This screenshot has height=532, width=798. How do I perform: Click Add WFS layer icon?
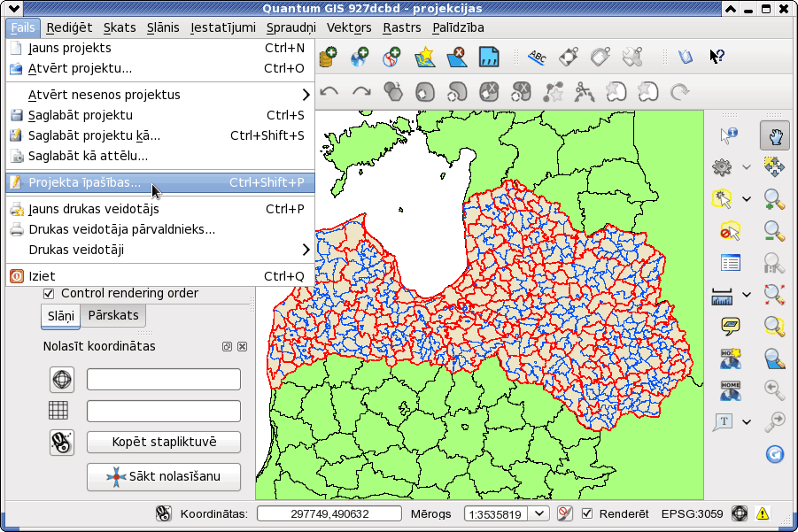click(x=391, y=57)
